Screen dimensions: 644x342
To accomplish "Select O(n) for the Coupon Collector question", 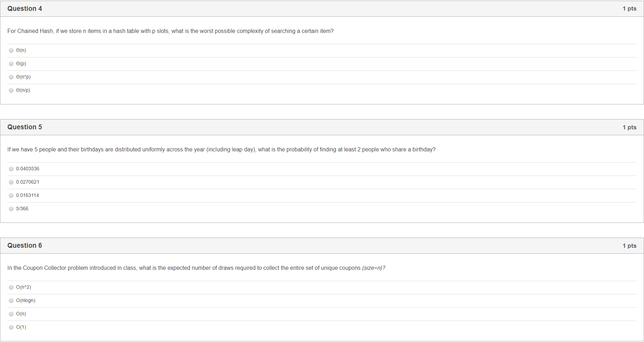I will point(11,314).
